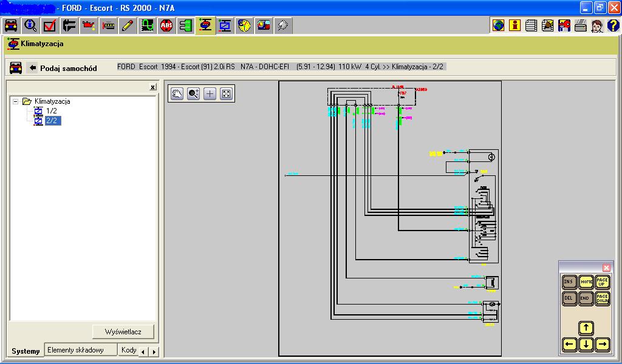Click the gray plug toolbar icon

pos(283,25)
